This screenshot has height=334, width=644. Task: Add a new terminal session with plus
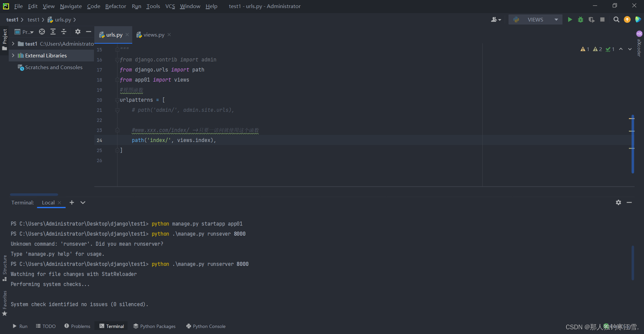coord(72,202)
